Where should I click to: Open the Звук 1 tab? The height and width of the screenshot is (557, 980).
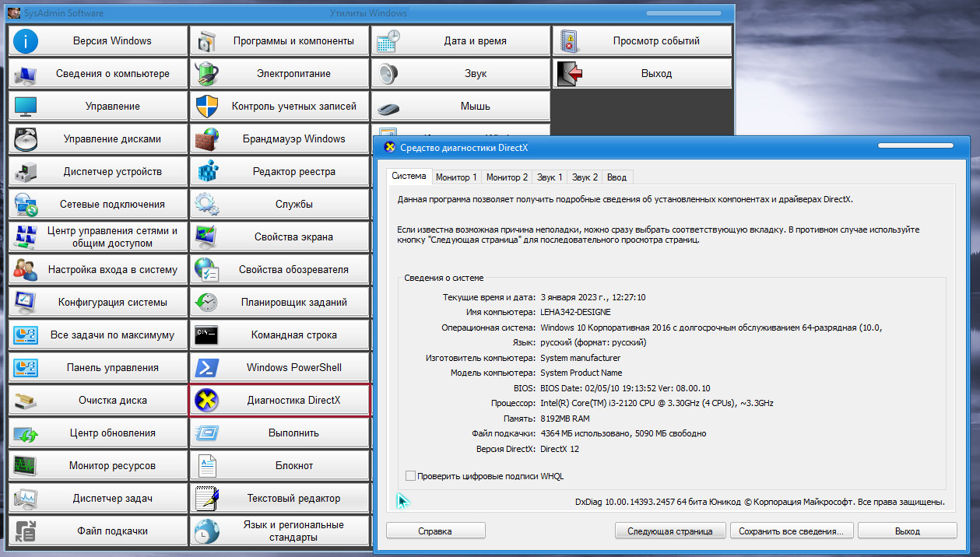[x=550, y=177]
